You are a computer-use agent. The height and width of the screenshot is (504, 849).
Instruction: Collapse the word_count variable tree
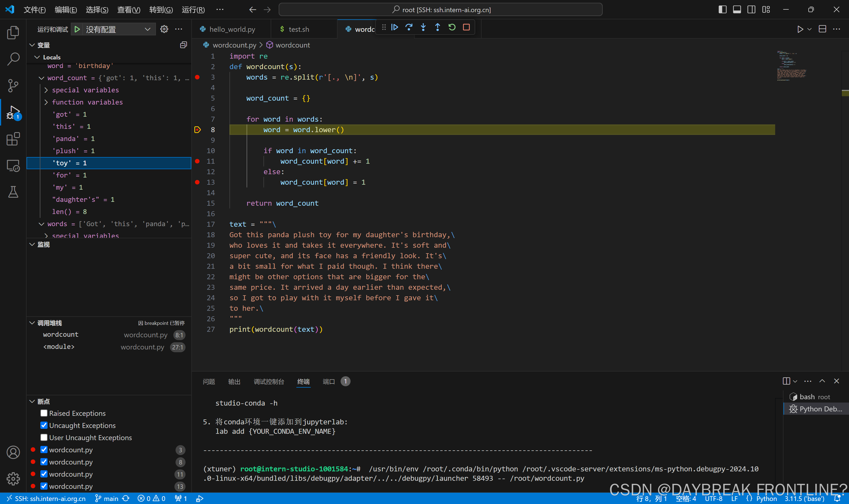point(41,78)
